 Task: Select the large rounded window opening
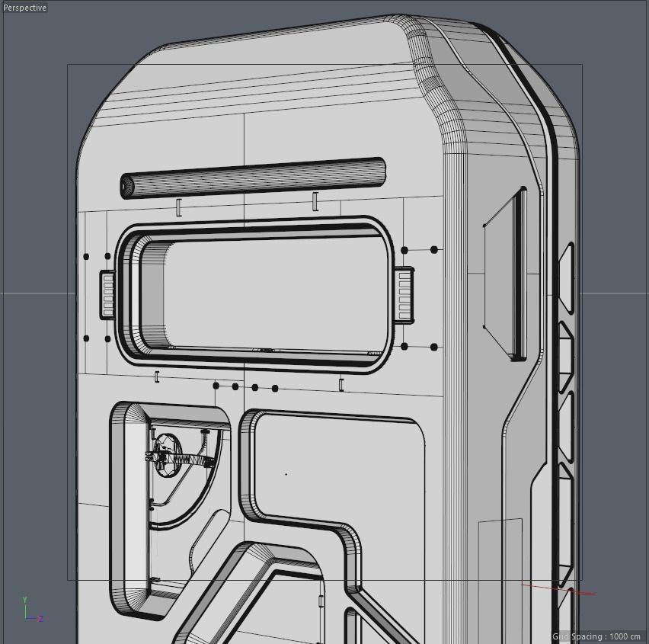[254, 294]
